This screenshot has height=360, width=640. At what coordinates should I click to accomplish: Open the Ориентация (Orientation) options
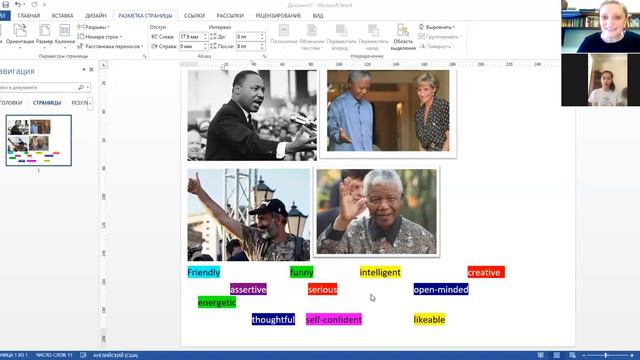(20, 36)
